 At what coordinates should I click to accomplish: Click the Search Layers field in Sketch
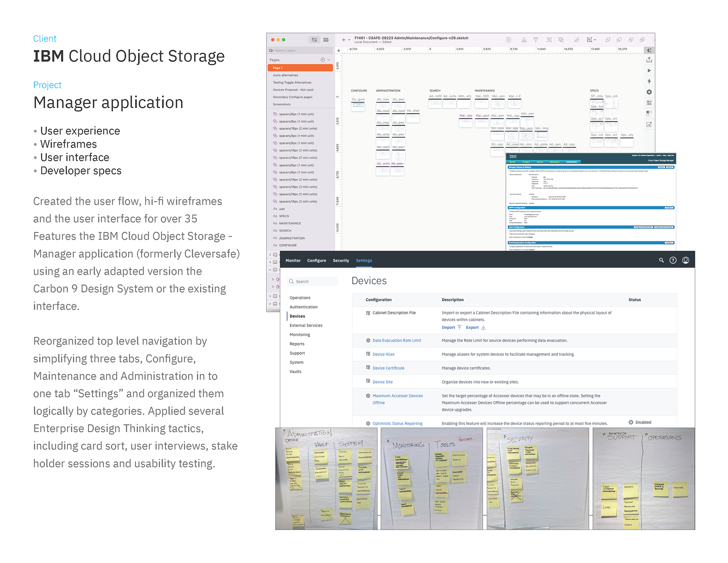(x=300, y=50)
